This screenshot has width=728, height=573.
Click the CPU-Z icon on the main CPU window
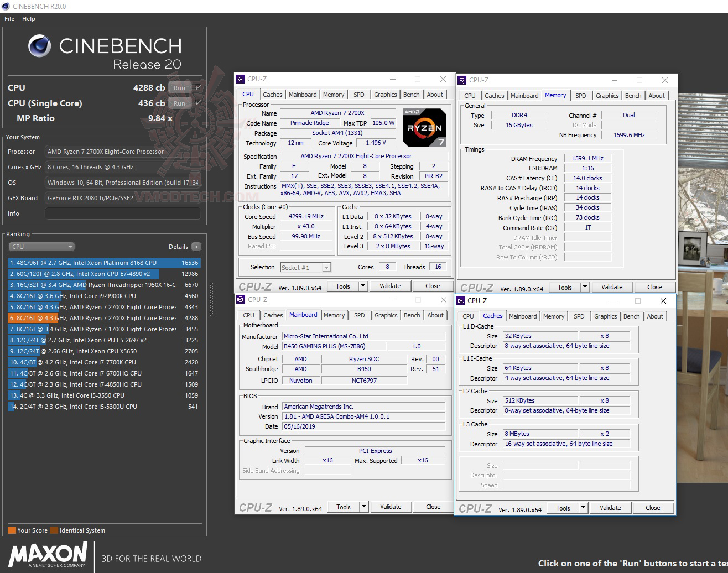(x=241, y=79)
